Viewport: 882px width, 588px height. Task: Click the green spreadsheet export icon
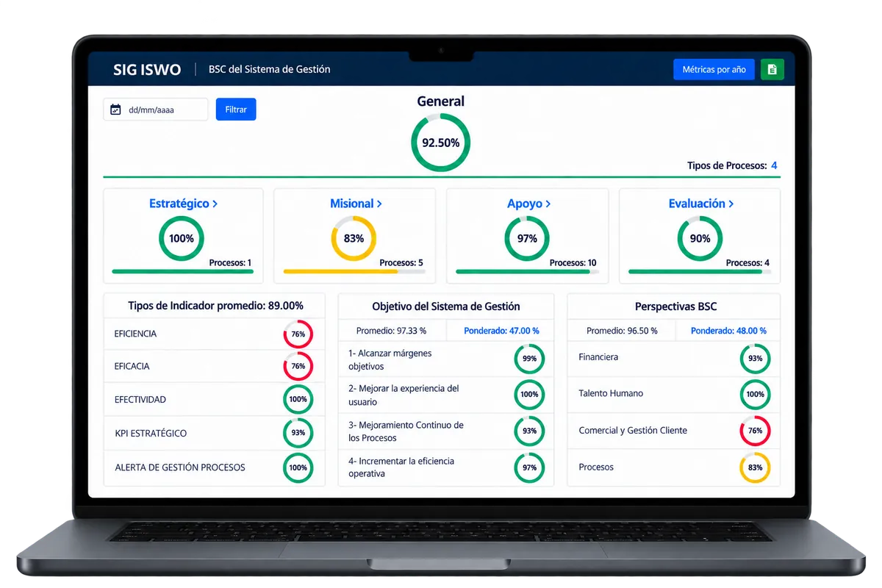tap(772, 69)
